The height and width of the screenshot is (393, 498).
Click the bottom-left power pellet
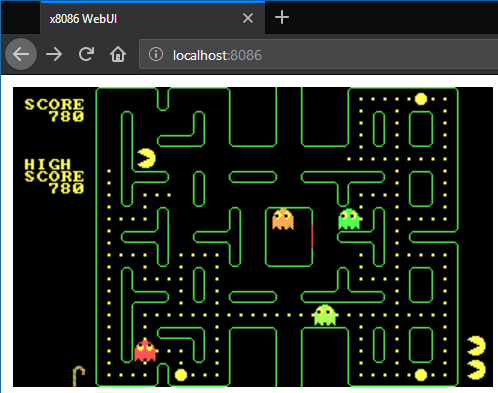pyautogui.click(x=181, y=375)
